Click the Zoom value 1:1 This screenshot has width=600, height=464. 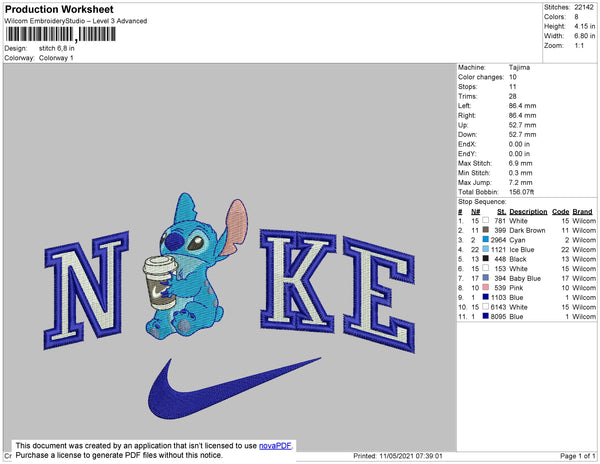click(x=579, y=46)
